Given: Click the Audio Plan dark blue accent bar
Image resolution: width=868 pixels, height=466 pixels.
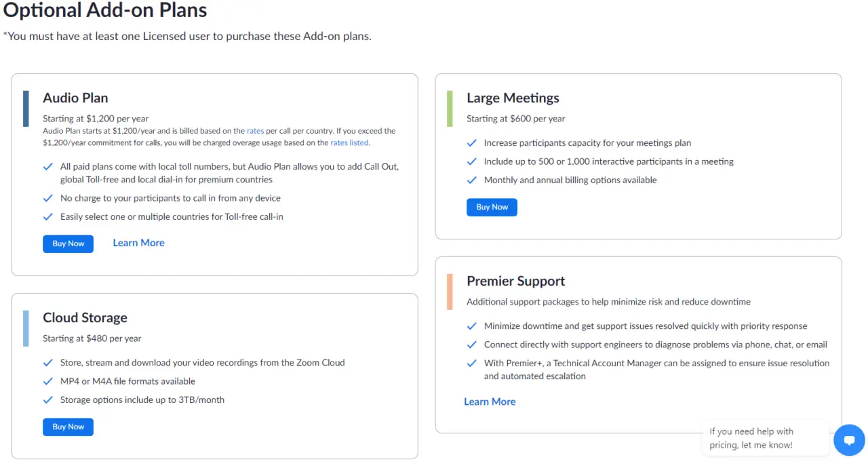Looking at the screenshot, I should (x=26, y=109).
